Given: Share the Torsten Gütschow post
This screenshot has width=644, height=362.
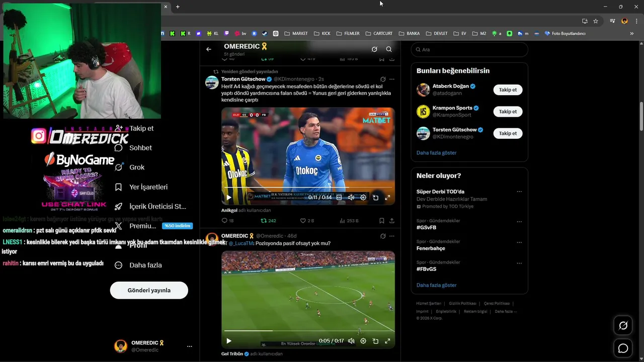Looking at the screenshot, I should (392, 221).
